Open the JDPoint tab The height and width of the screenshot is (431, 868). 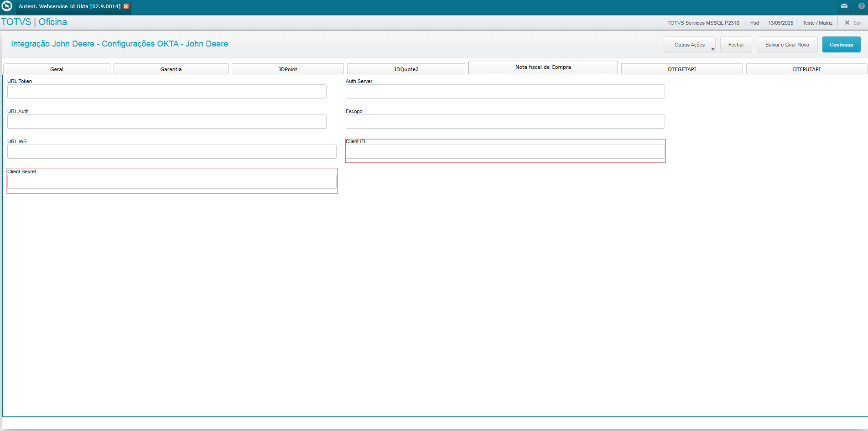(288, 69)
